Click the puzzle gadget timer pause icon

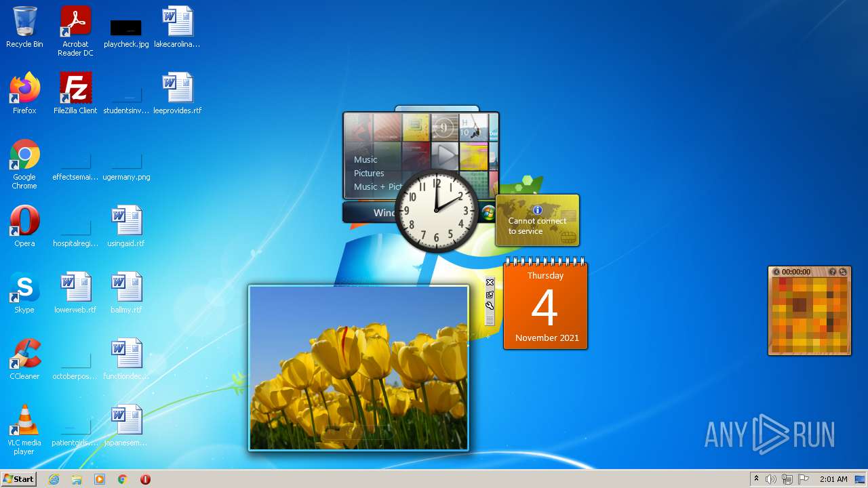(776, 272)
